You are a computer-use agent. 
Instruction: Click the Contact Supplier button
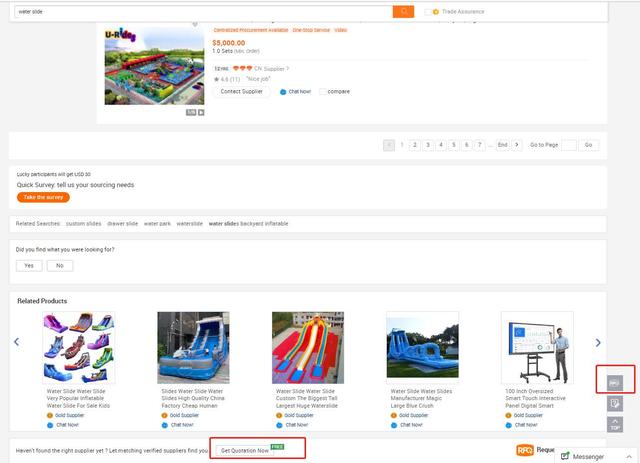pos(242,91)
